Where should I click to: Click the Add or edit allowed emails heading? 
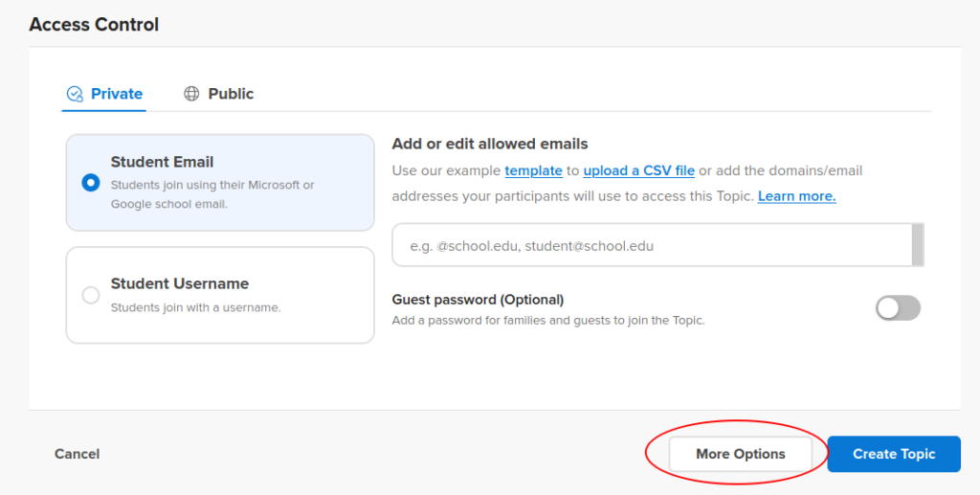(490, 144)
